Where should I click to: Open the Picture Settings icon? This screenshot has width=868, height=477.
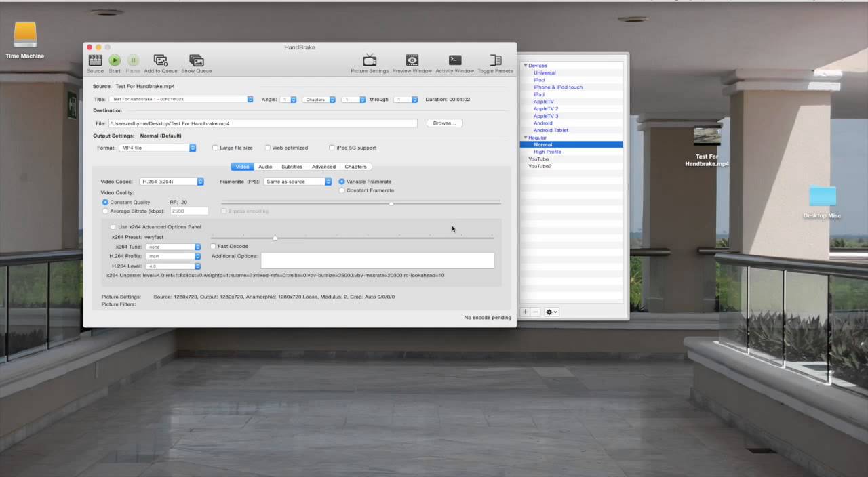[x=370, y=60]
